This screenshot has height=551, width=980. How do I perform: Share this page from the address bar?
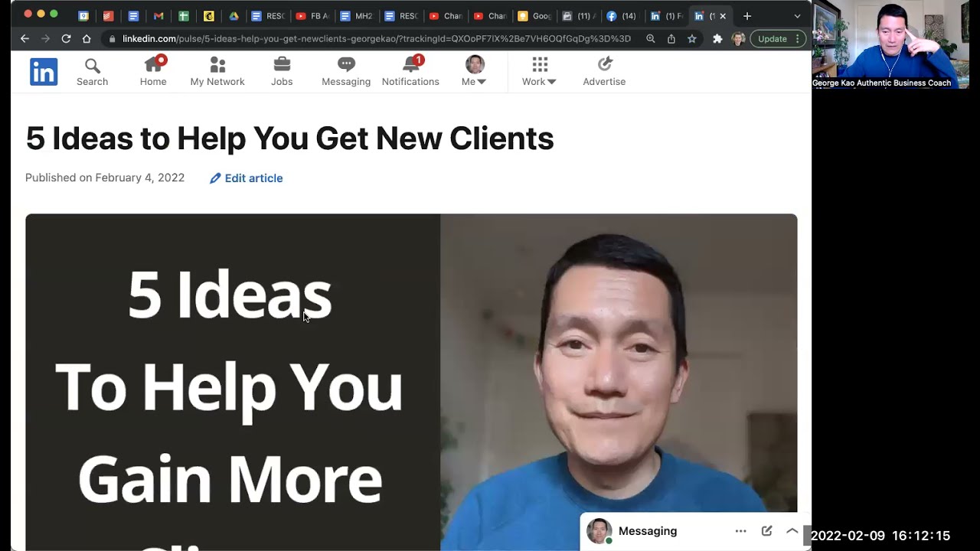[x=671, y=38]
